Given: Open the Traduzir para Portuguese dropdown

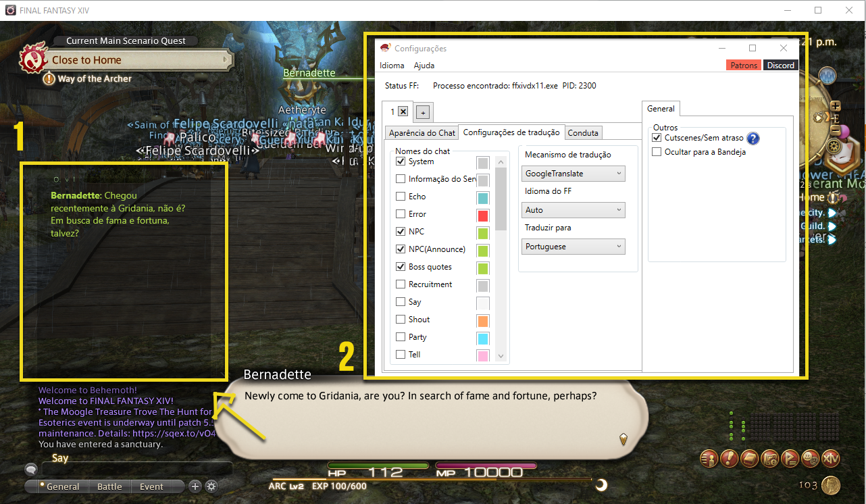Looking at the screenshot, I should (575, 247).
